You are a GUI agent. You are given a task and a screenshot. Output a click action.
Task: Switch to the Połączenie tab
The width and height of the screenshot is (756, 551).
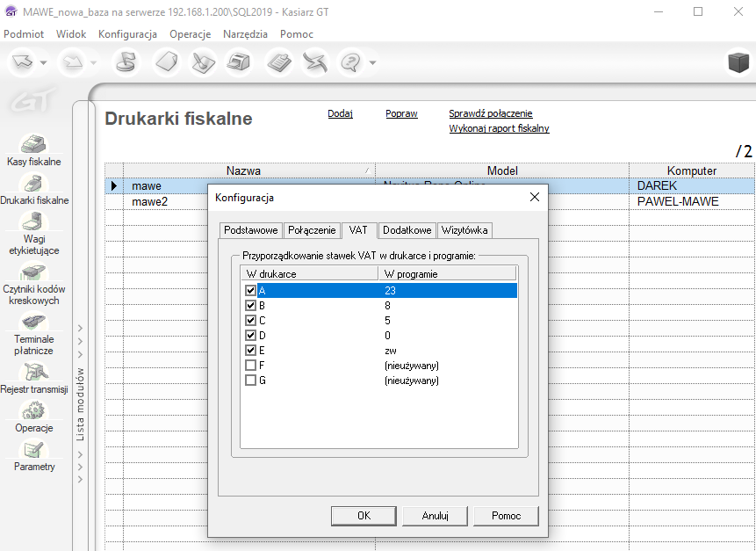point(312,230)
